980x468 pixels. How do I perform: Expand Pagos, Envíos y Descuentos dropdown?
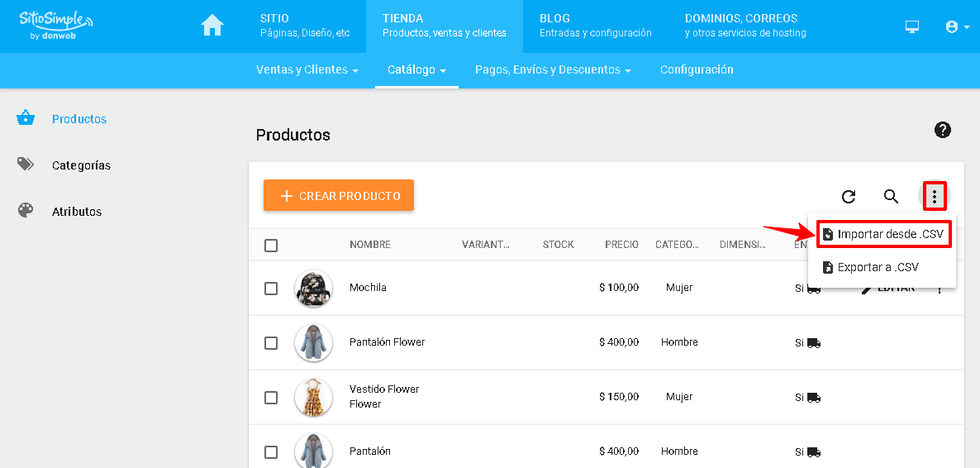553,70
